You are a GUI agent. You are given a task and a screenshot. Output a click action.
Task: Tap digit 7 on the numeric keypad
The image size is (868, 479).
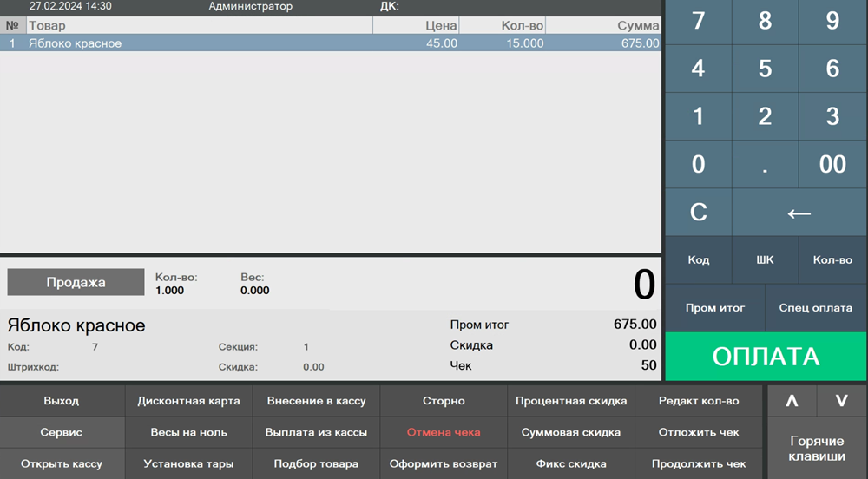click(x=698, y=22)
